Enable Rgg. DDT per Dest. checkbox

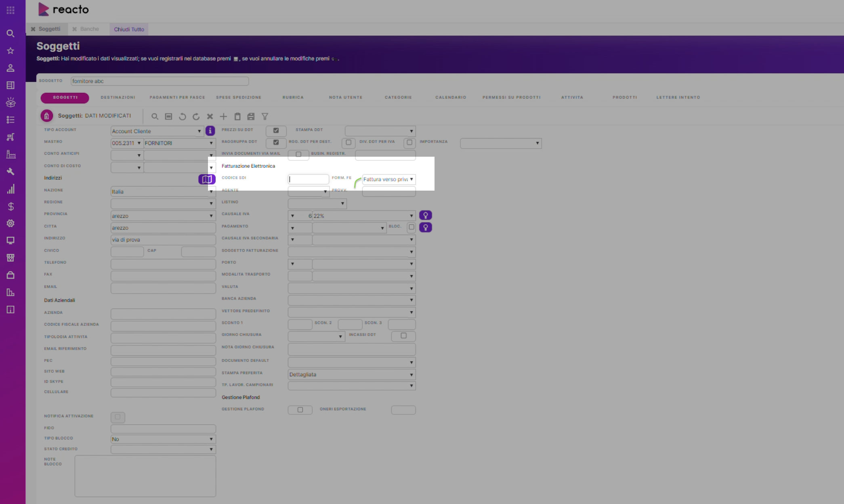(348, 143)
